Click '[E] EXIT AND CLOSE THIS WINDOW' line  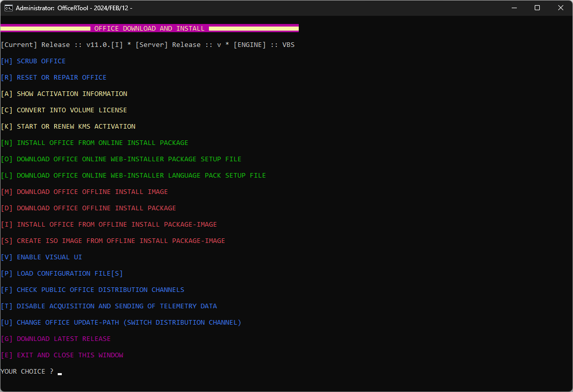click(62, 355)
